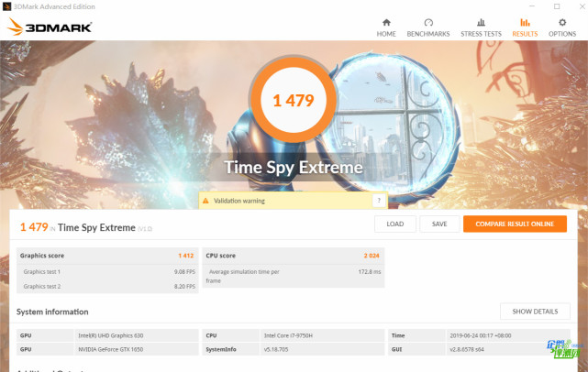This screenshot has height=372, width=588.
Task: Click the Graphics score header label
Action: click(x=42, y=256)
